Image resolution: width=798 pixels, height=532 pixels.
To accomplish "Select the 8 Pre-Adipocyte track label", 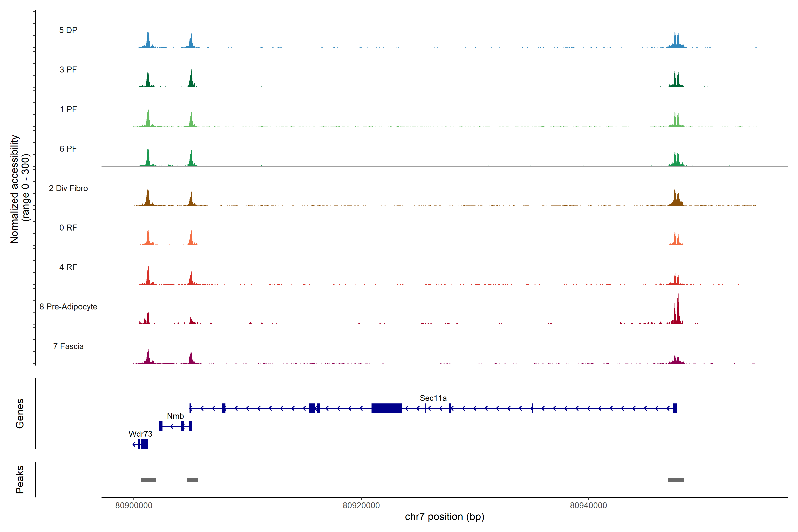I will click(x=68, y=307).
